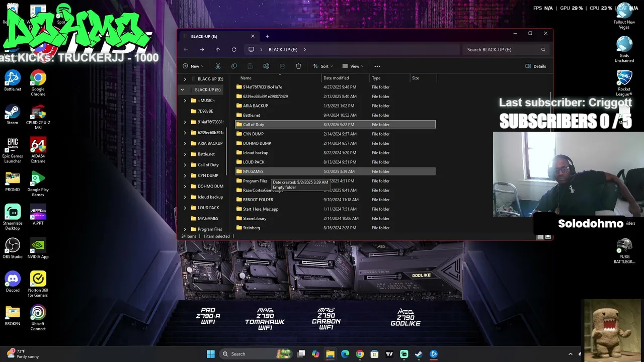This screenshot has width=644, height=362.
Task: Open the View dropdown menu
Action: tap(353, 66)
